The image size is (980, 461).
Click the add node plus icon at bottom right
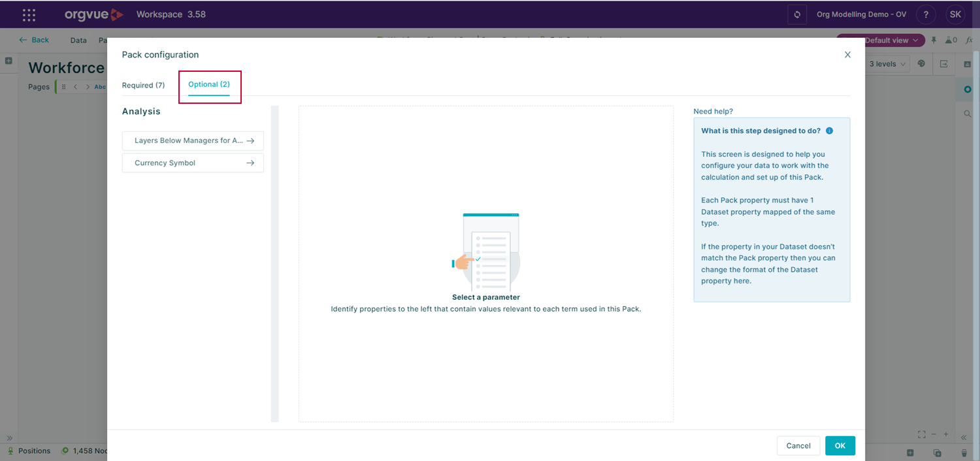click(910, 453)
